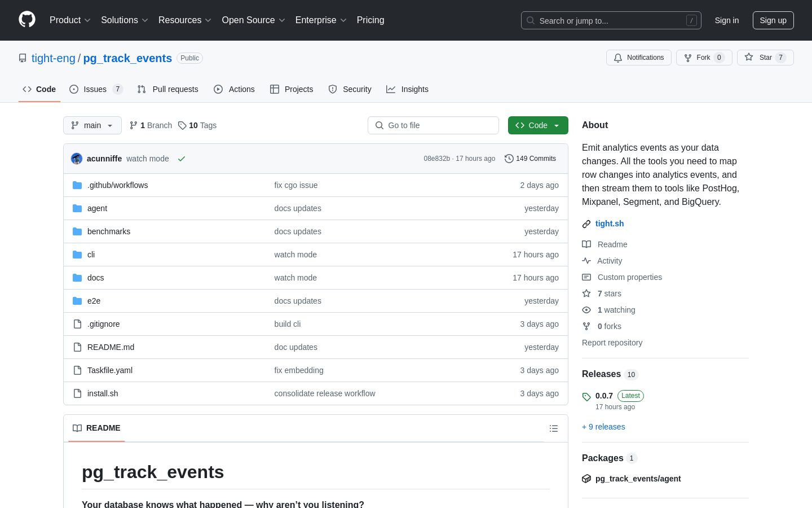Click the agent folder icon
Viewport: 812px width, 508px height.
pos(77,208)
